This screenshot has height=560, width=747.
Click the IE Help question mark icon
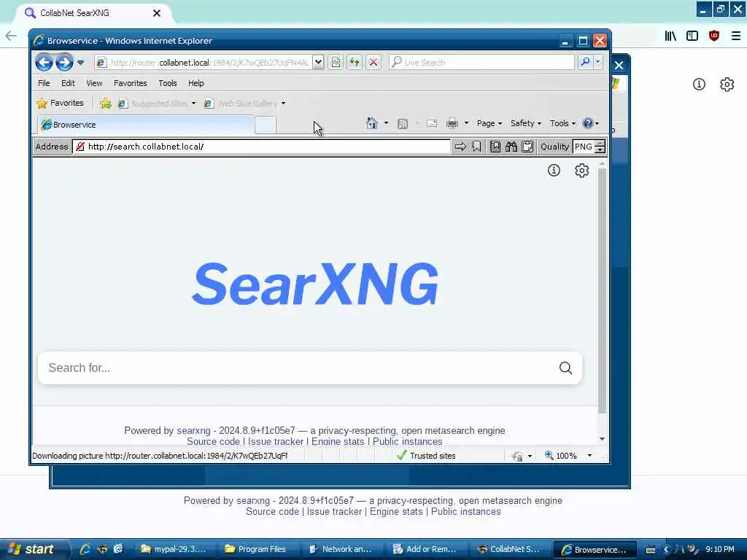point(587,123)
